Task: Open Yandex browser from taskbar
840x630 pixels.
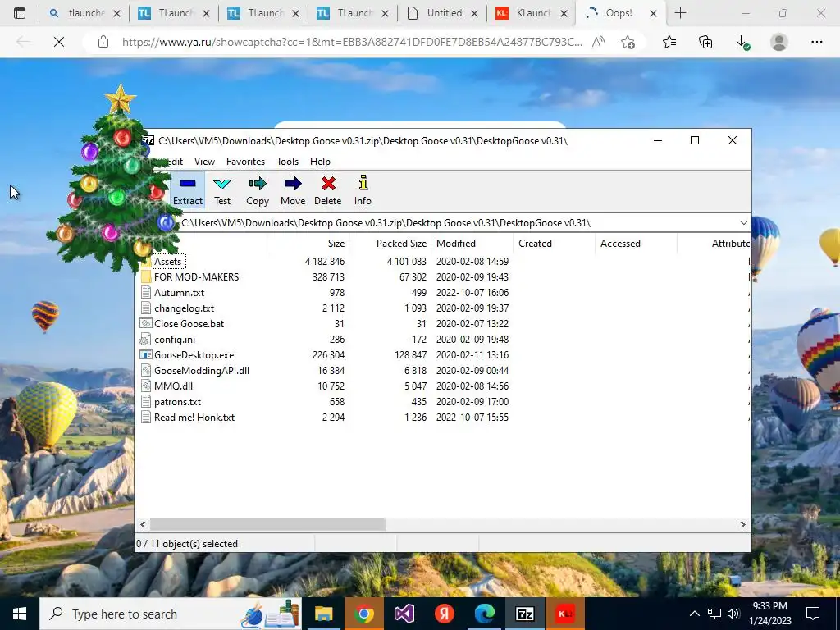Action: point(444,614)
